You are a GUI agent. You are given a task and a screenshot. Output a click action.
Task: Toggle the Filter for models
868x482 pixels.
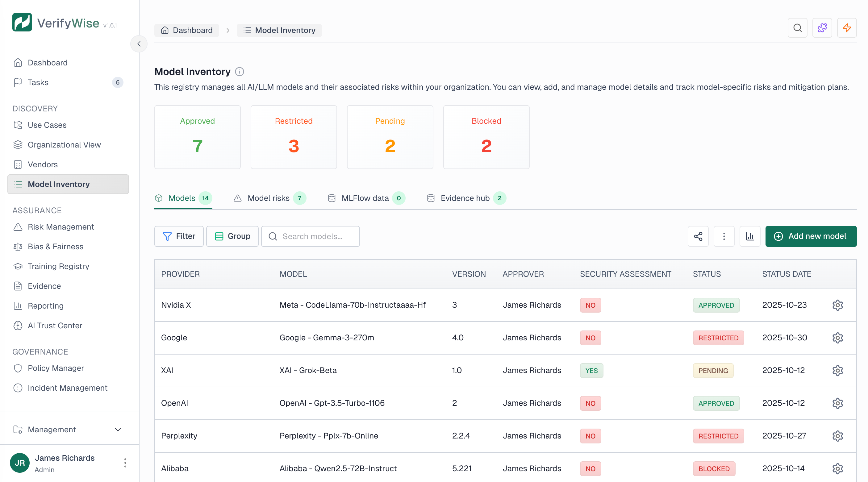pos(179,236)
